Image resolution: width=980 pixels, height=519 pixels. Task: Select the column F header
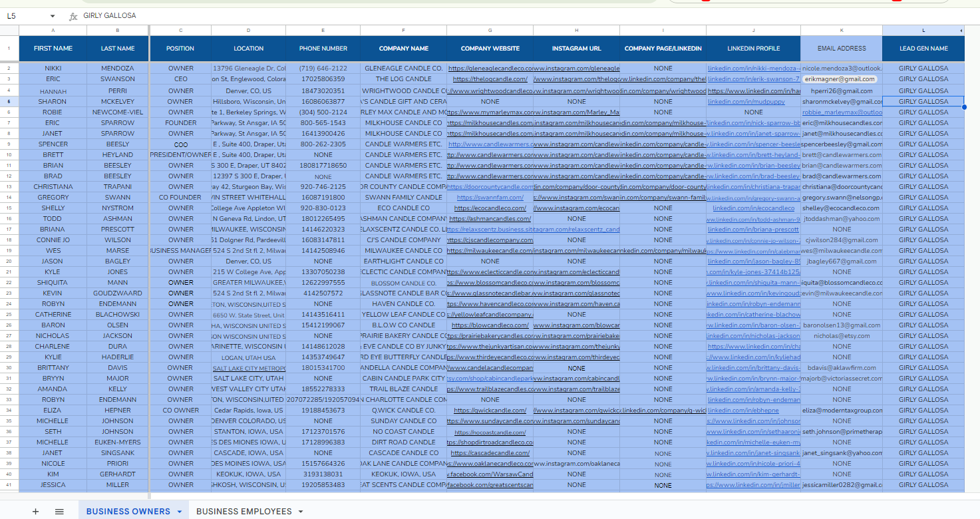(x=404, y=31)
